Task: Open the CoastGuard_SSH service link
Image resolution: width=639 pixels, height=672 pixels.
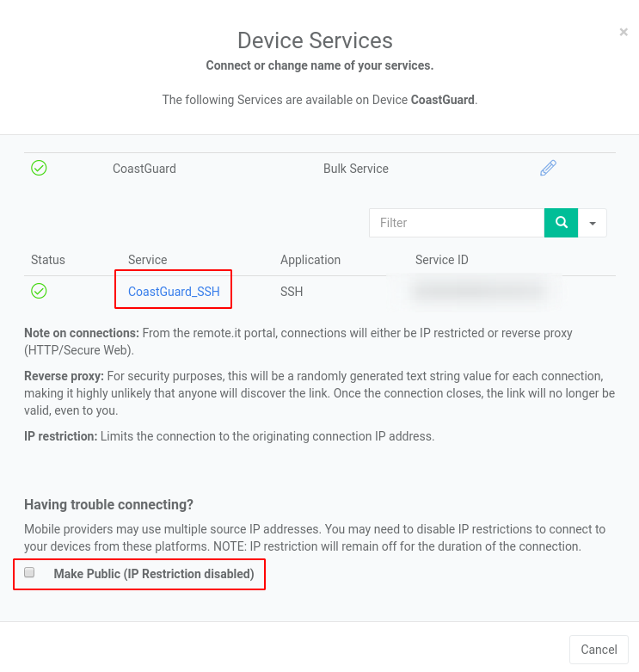Action: pyautogui.click(x=174, y=292)
